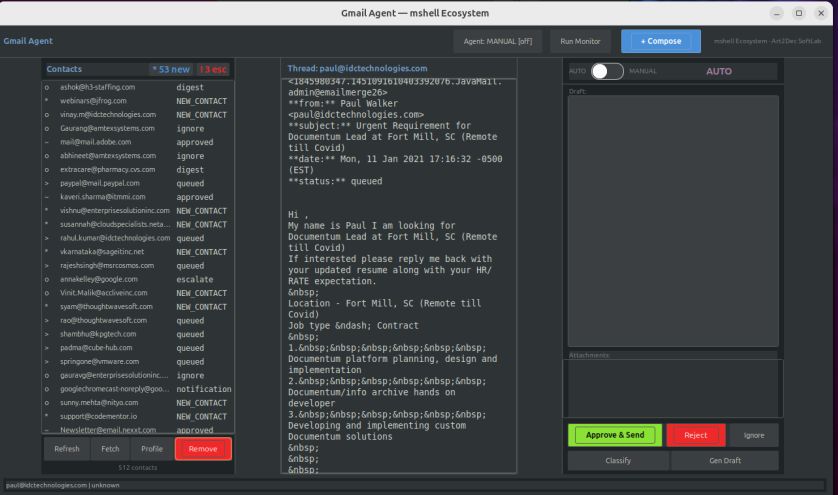Image resolution: width=838 pixels, height=495 pixels.
Task: Select contact springone@vmware.com
Action: pyautogui.click(x=138, y=362)
